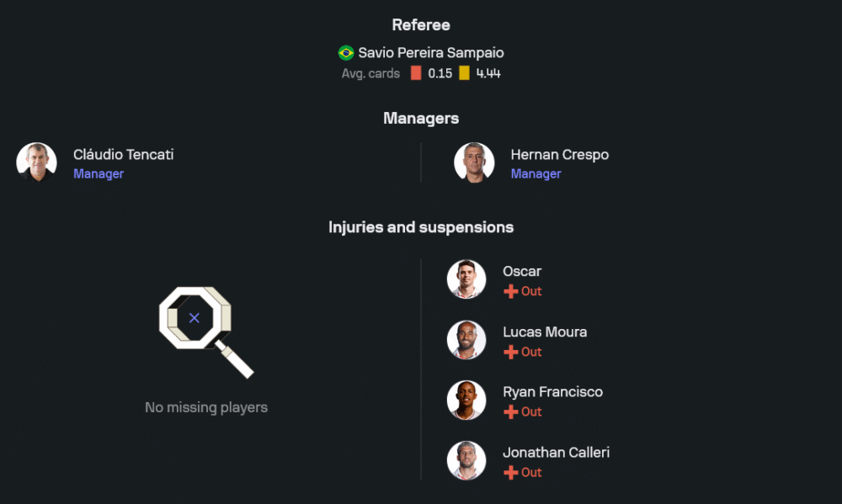Open referee Savio Pereira Sampaio's page
The width and height of the screenshot is (842, 504).
tap(431, 53)
